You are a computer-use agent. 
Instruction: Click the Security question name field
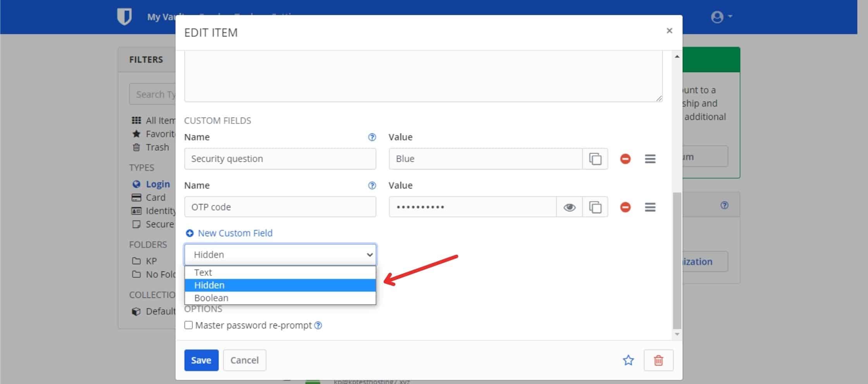(x=280, y=159)
